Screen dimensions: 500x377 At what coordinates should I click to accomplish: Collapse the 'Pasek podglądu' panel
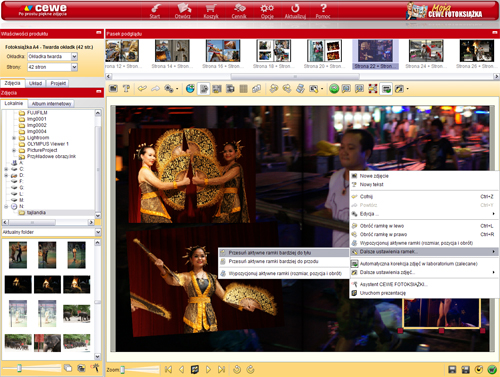pyautogui.click(x=495, y=33)
